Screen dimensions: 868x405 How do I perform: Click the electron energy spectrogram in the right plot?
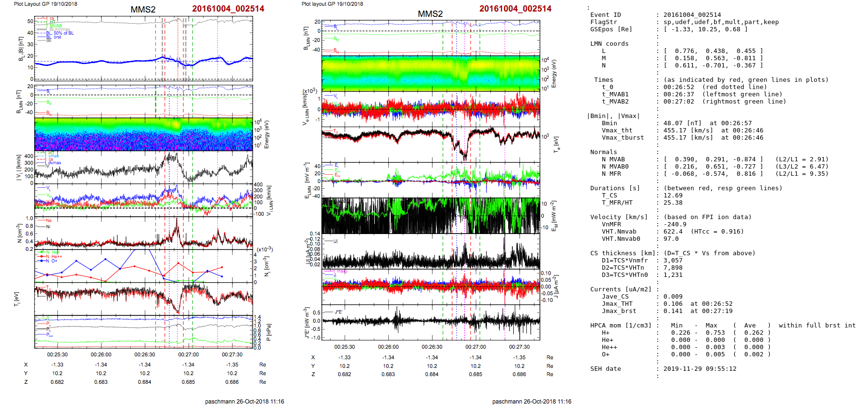(431, 73)
